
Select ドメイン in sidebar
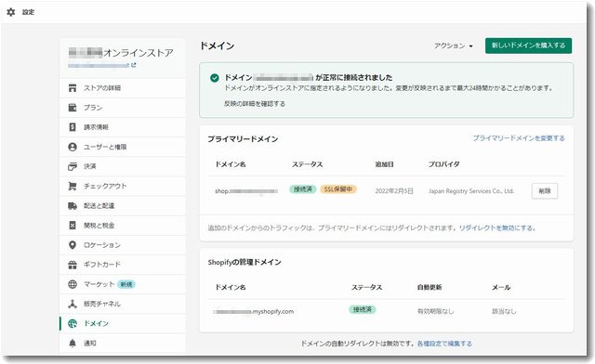[x=122, y=323]
